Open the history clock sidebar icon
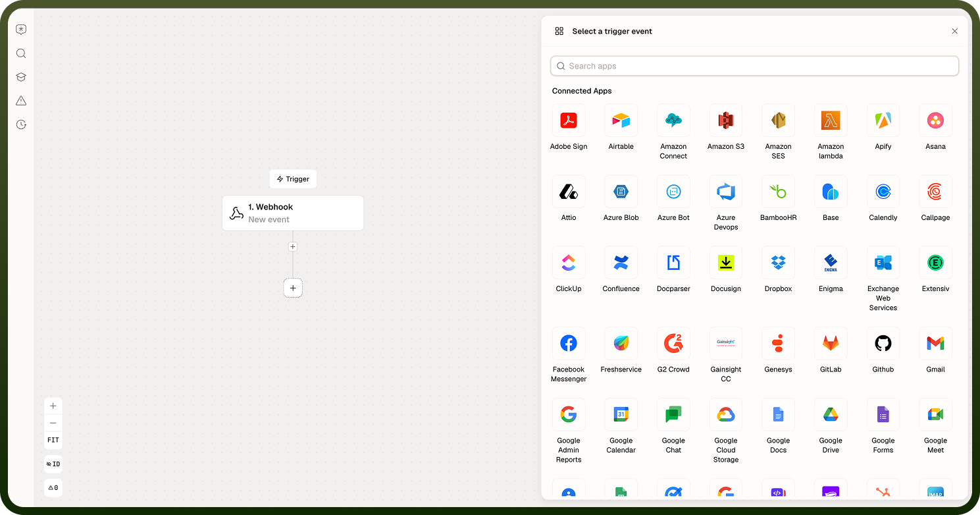This screenshot has width=980, height=515. (x=21, y=124)
